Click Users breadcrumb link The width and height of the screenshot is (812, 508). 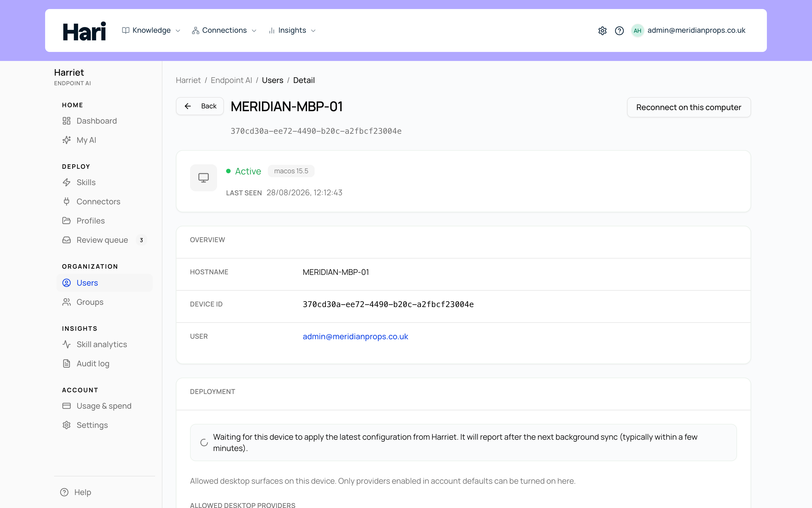coord(272,80)
